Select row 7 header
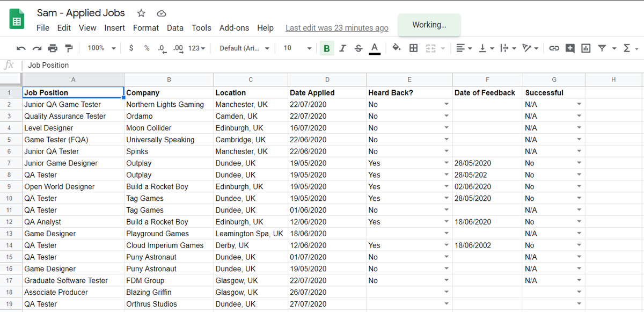Image resolution: width=644 pixels, height=312 pixels. pyautogui.click(x=10, y=163)
